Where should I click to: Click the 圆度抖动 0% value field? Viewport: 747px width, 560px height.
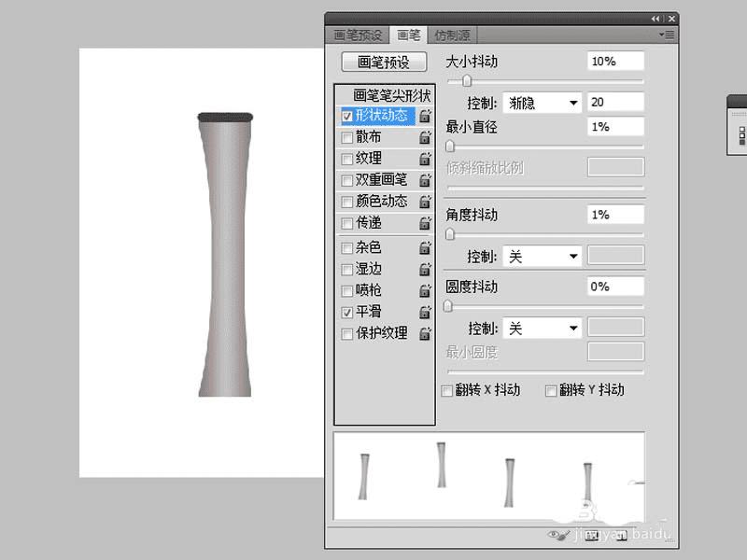click(x=615, y=287)
